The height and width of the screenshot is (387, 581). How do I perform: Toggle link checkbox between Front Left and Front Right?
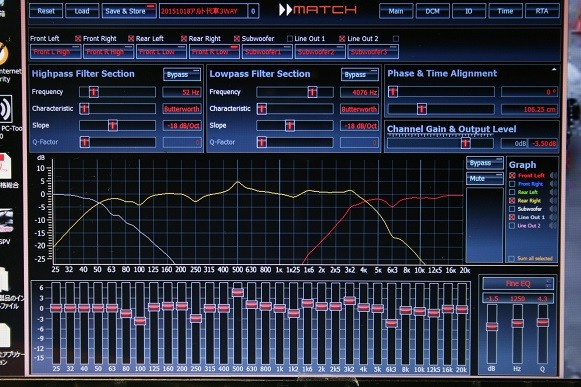pos(78,39)
